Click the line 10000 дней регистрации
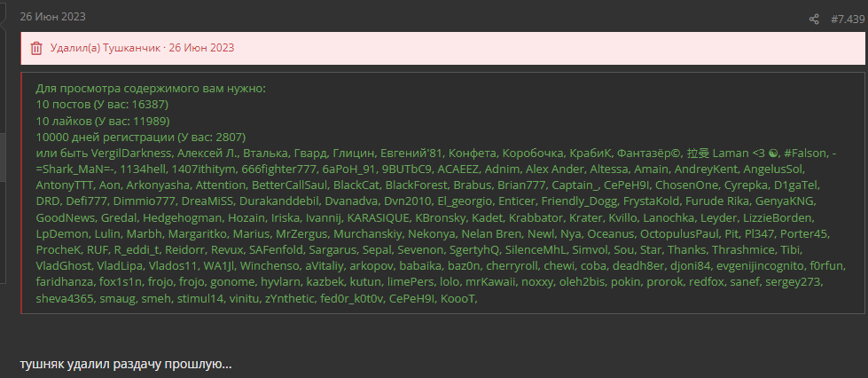Screen dimensions: 868x378 [x=141, y=137]
